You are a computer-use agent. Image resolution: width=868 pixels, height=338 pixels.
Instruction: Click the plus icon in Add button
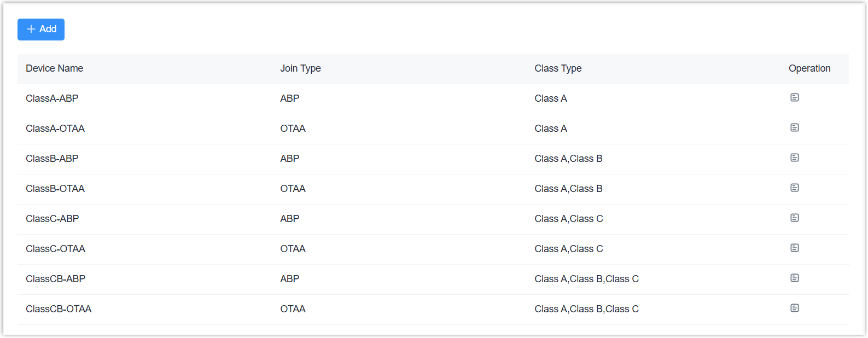coord(31,30)
